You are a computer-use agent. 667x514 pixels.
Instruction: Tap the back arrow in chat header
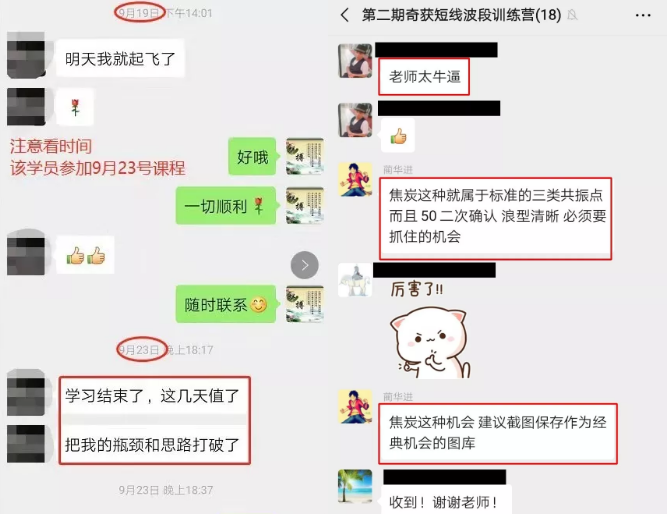(x=345, y=15)
